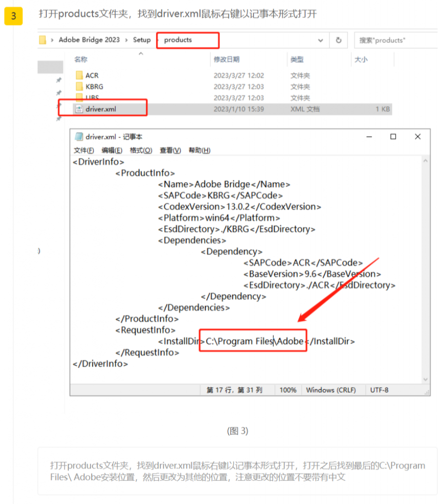
Task: Select the driver.xml file icon
Action: click(79, 109)
